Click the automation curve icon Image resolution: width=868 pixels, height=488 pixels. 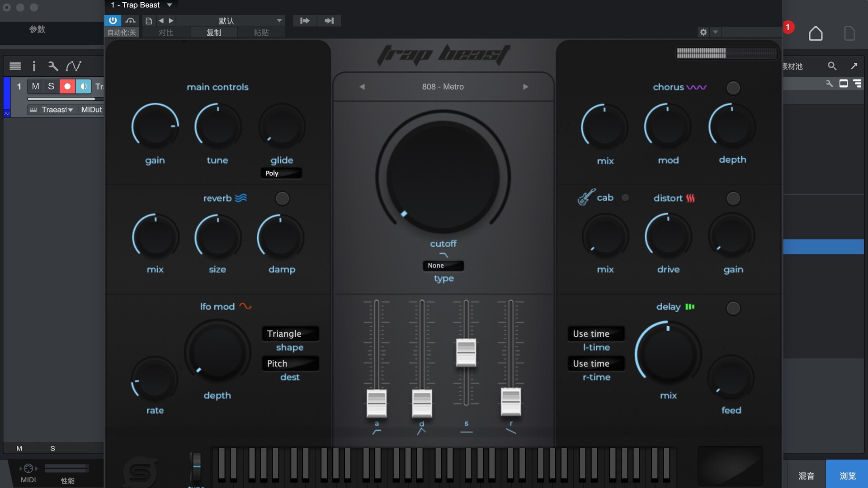click(x=73, y=66)
